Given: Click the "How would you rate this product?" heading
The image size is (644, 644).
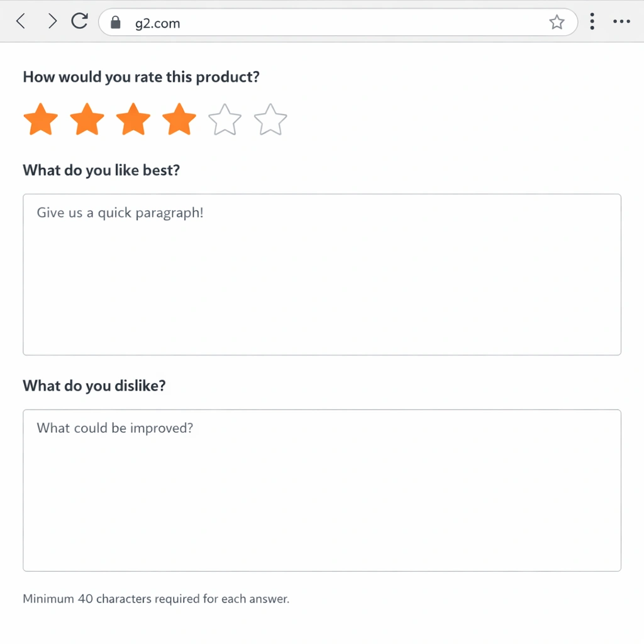Looking at the screenshot, I should click(141, 77).
